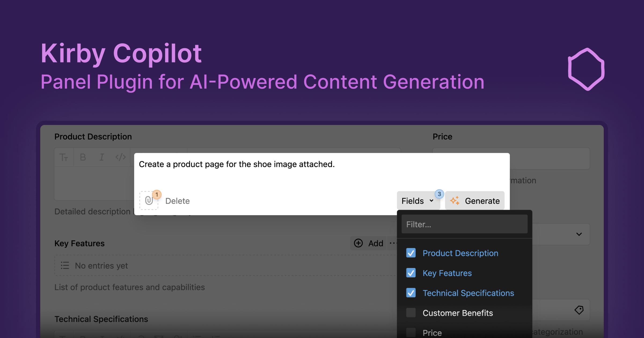
Task: Open the paperclip attachment icon in prompt dialog
Action: pos(149,200)
